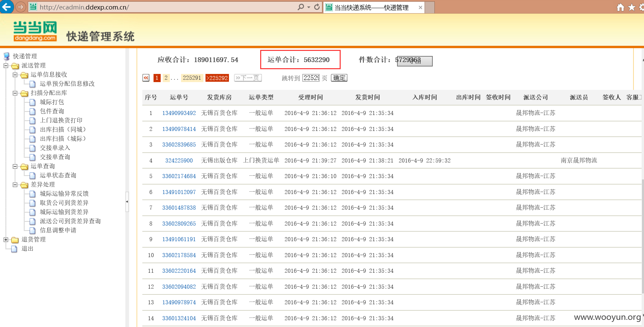
Task: Open 运单状态查询 menu item
Action: click(x=58, y=175)
